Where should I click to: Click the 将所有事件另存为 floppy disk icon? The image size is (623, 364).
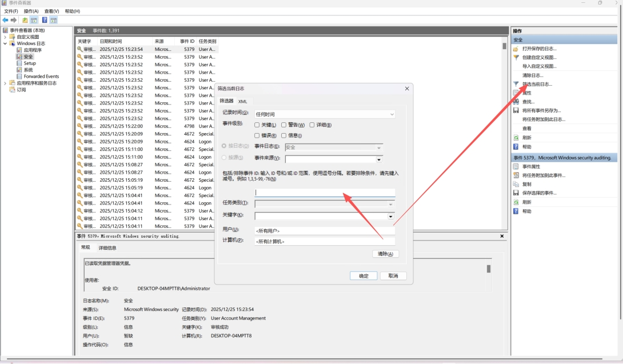coord(516,110)
